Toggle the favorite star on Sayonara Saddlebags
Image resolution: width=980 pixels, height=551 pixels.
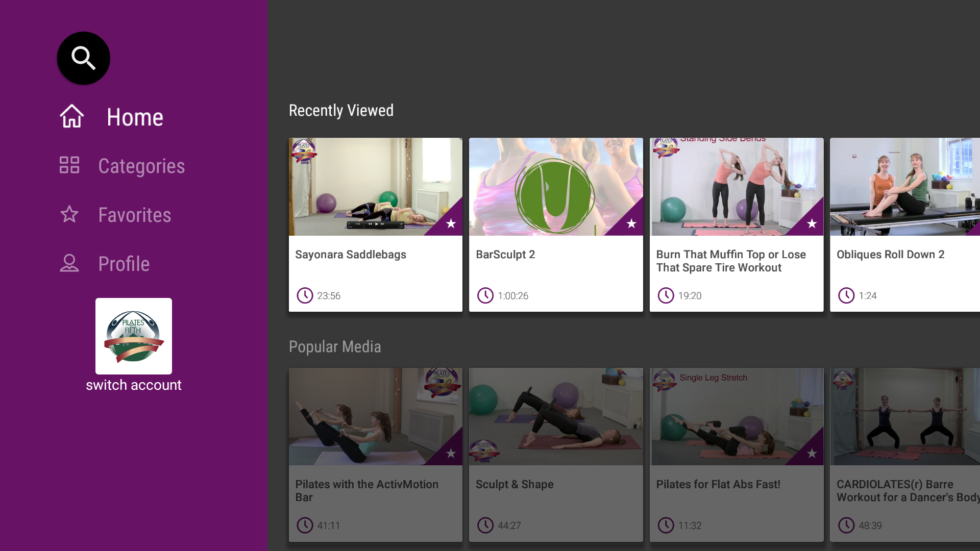click(451, 223)
